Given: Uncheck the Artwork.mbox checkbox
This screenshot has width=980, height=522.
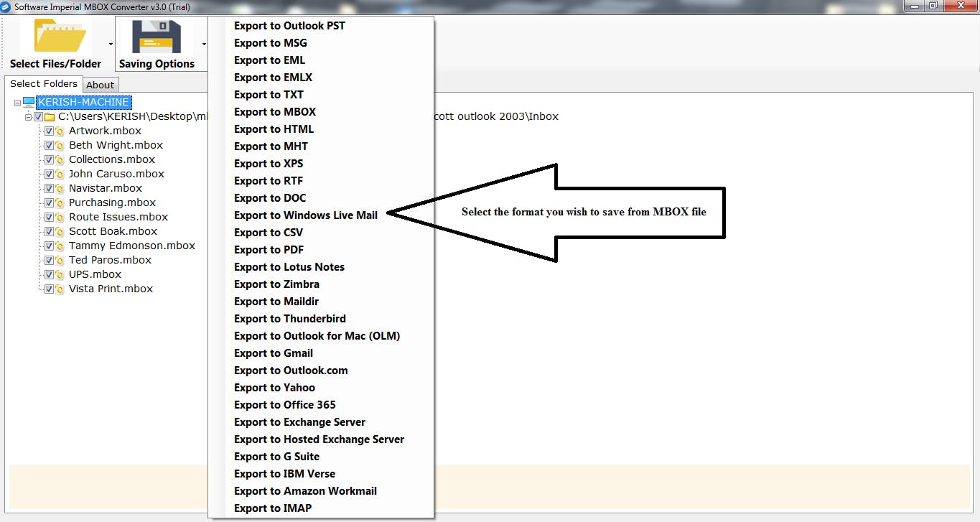Looking at the screenshot, I should pos(49,131).
